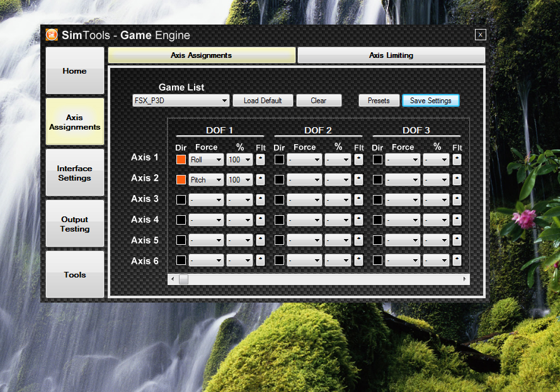Open Interface Settings in the sidebar
Image resolution: width=560 pixels, height=392 pixels.
[x=74, y=172]
